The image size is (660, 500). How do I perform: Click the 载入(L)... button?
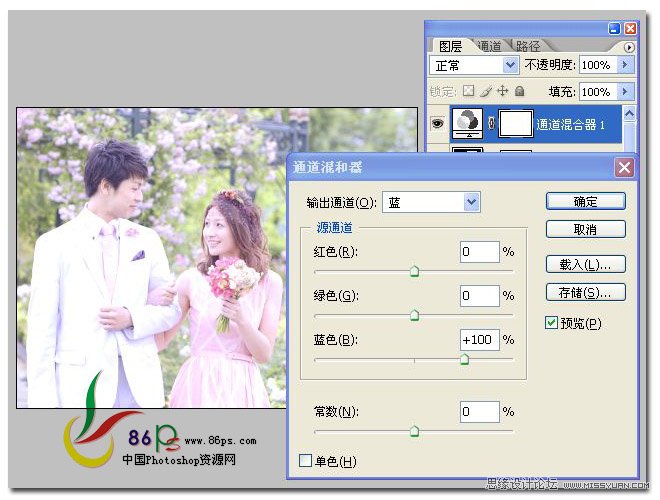[x=585, y=264]
